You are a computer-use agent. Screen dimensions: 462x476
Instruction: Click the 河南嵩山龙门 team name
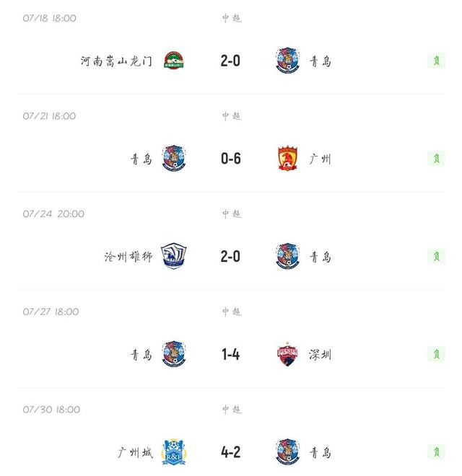[116, 61]
